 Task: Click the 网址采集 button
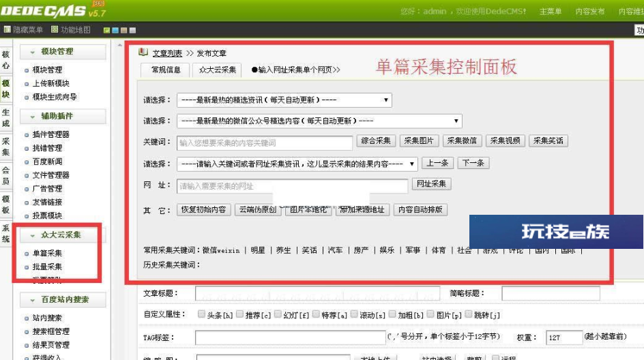pos(432,184)
